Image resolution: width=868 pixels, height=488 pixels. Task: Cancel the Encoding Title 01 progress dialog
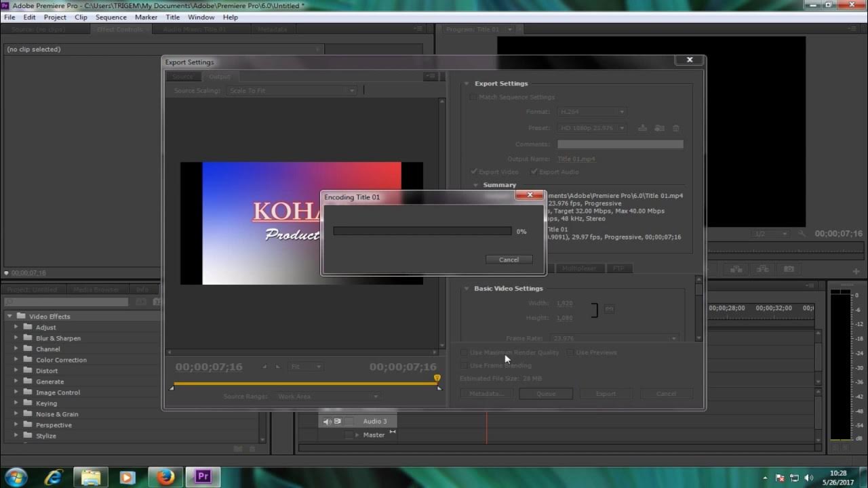pos(509,260)
